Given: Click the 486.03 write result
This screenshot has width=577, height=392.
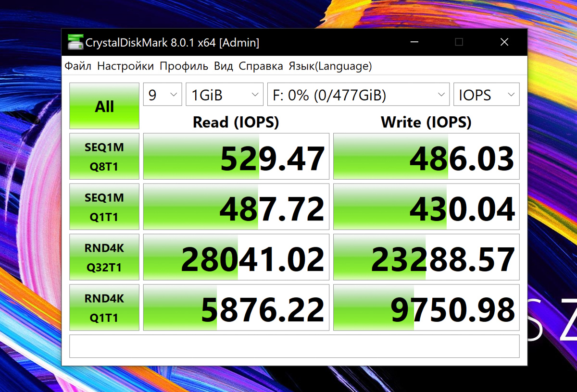Looking at the screenshot, I should pos(426,157).
